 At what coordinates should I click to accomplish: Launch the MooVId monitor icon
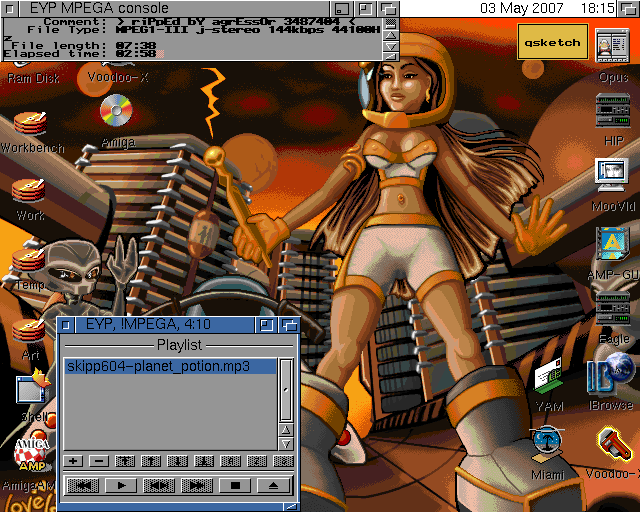click(x=612, y=175)
